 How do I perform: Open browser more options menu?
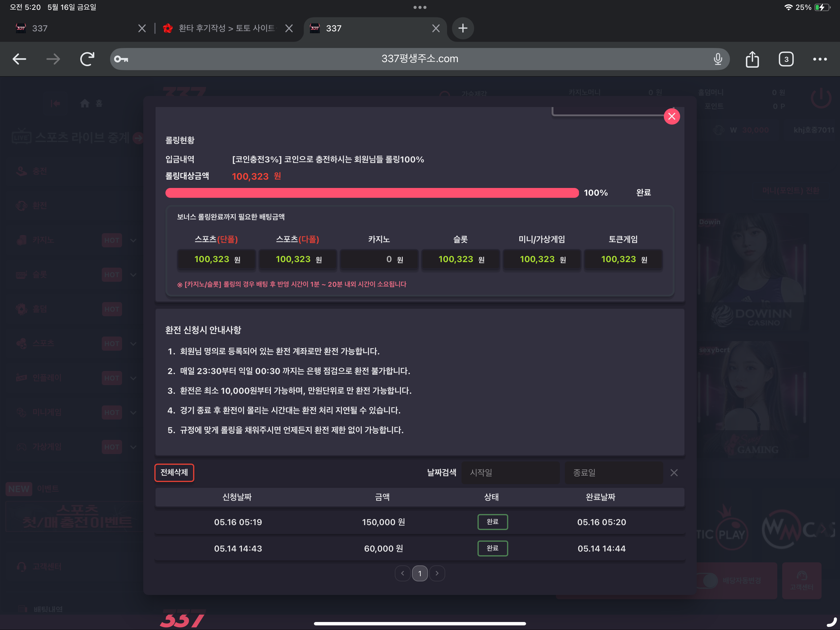(x=820, y=59)
